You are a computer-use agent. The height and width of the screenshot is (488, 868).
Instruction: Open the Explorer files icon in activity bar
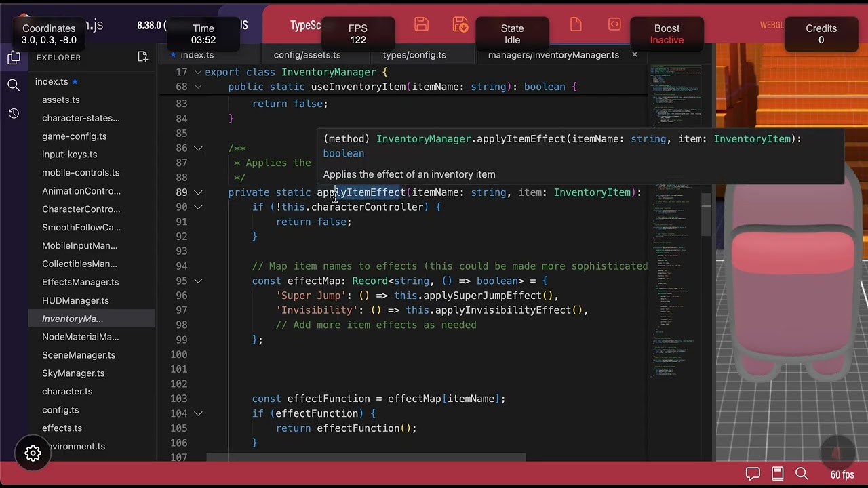[x=14, y=58]
